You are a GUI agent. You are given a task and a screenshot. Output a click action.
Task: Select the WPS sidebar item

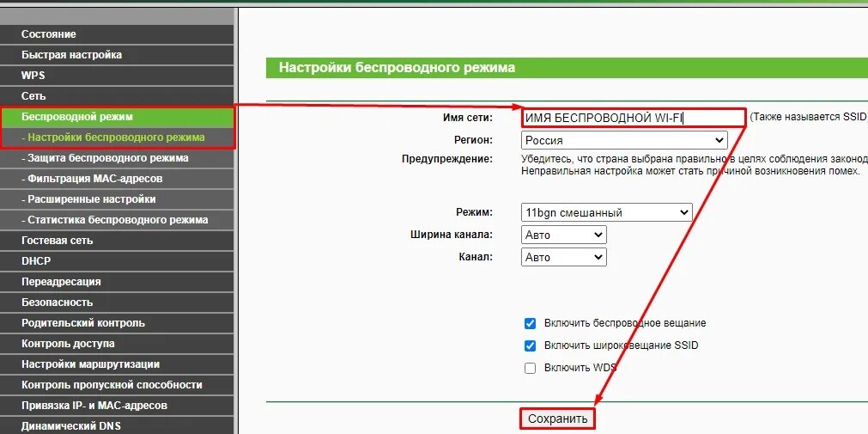coord(117,76)
